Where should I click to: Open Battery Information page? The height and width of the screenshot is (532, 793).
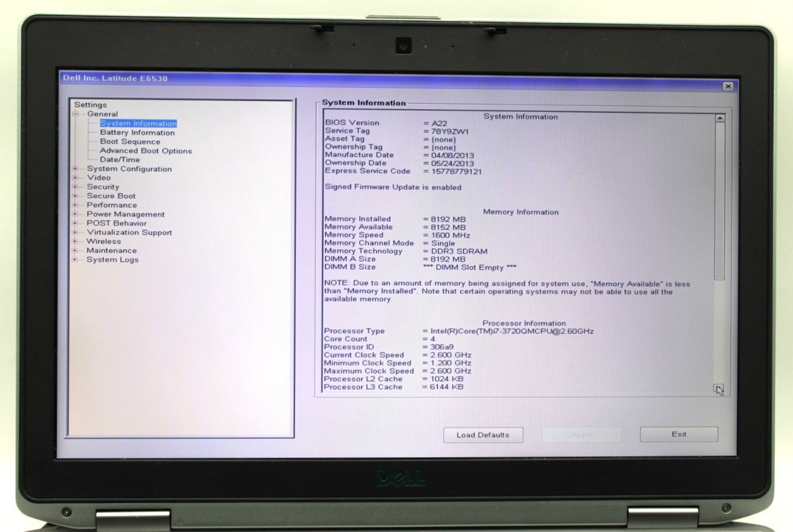[137, 133]
